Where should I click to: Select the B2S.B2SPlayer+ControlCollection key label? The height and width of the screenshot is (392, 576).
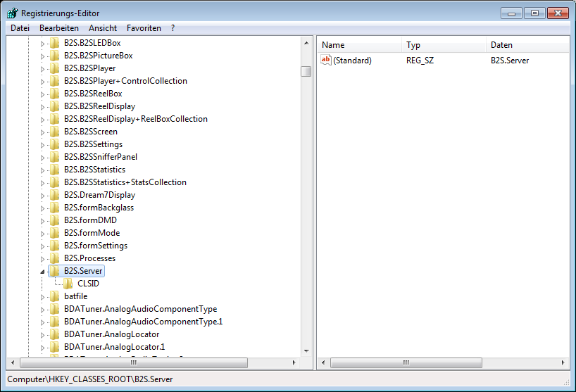click(125, 81)
